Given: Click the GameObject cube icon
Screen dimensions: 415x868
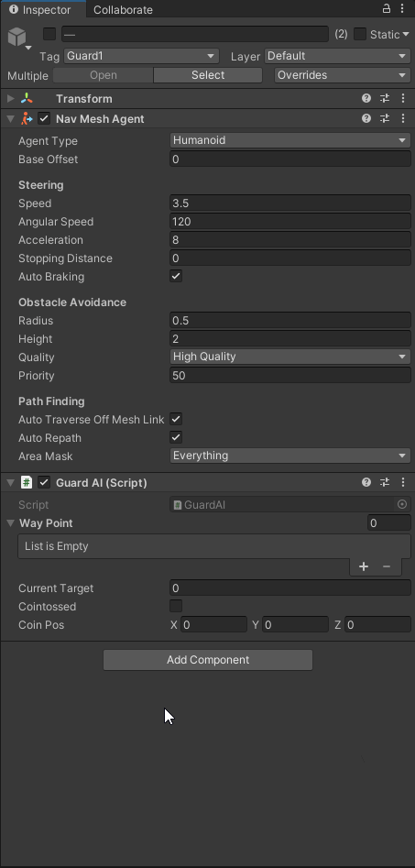Looking at the screenshot, I should point(16,37).
